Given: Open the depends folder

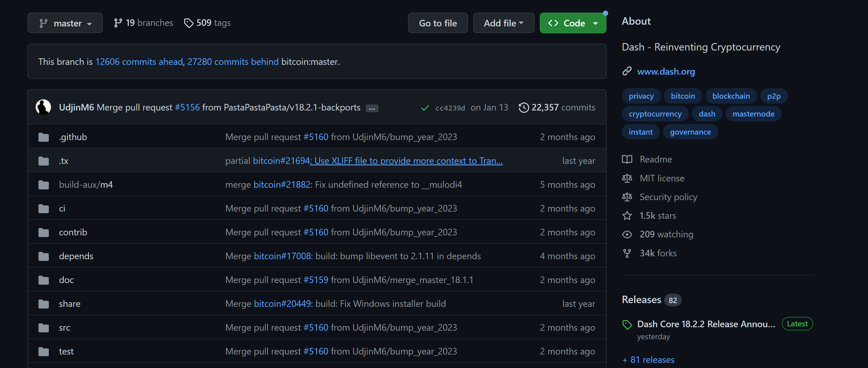Looking at the screenshot, I should 76,256.
